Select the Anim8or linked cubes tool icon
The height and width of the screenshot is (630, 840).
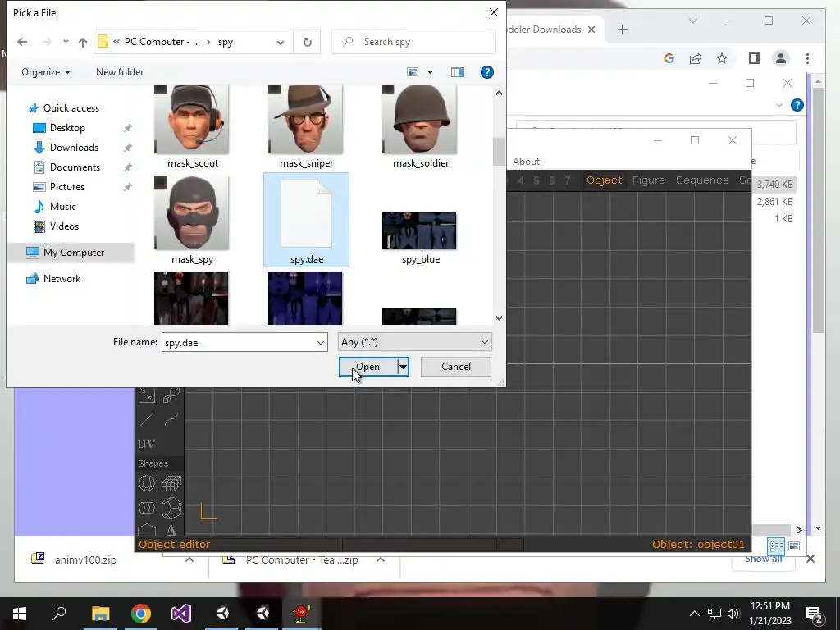point(171,395)
